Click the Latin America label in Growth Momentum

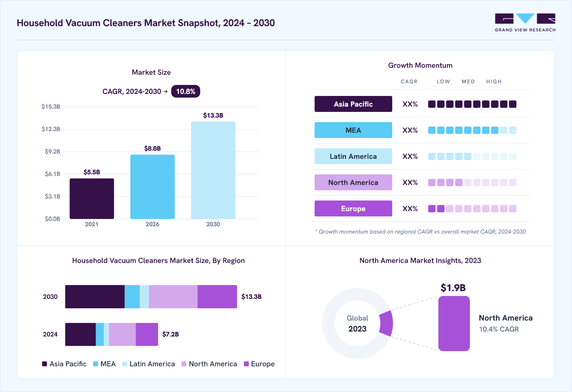click(353, 156)
